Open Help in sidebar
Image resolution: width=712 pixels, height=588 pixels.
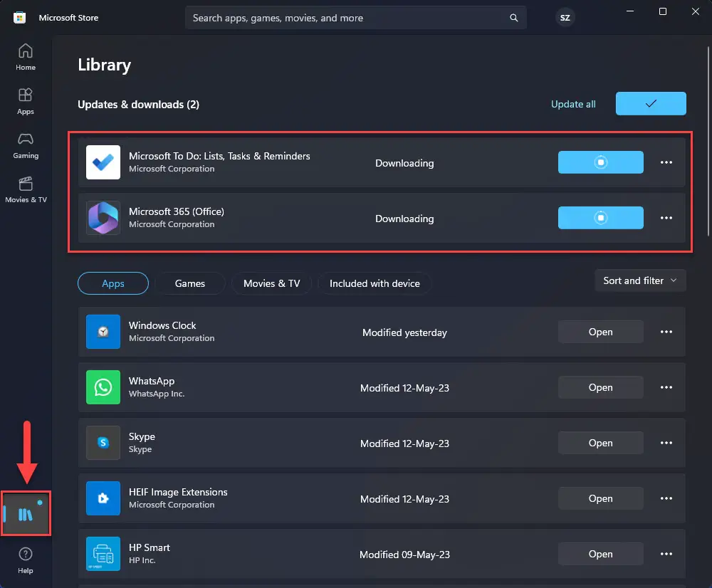tap(26, 560)
